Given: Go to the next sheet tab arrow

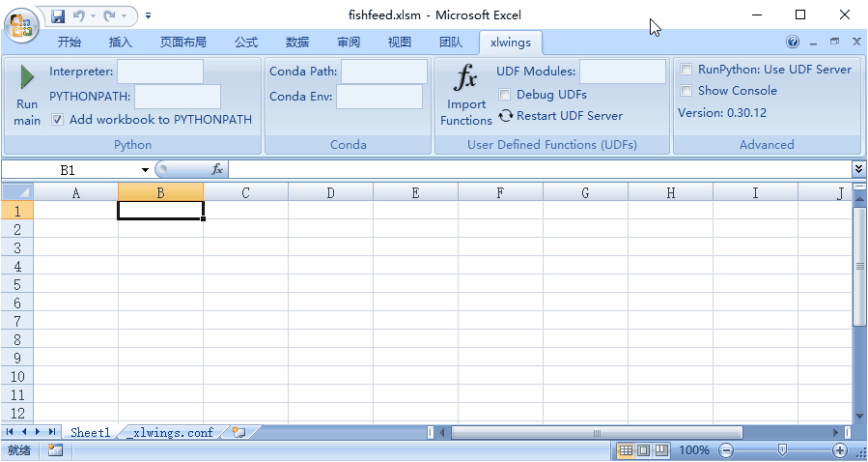Looking at the screenshot, I should pyautogui.click(x=38, y=431).
